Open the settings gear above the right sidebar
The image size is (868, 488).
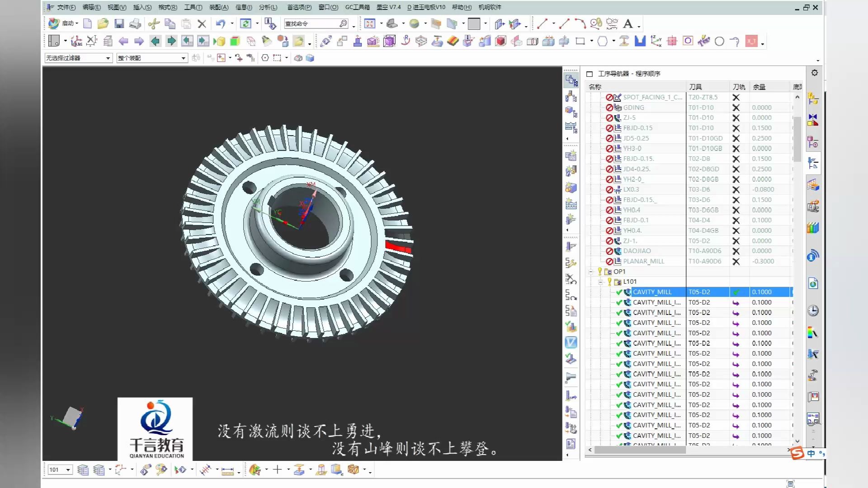coord(814,72)
